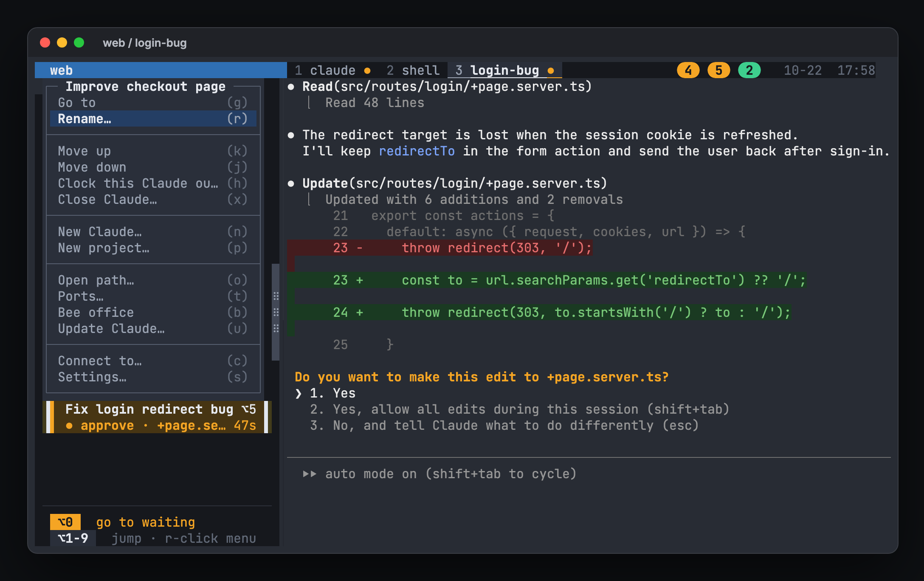This screenshot has width=924, height=581.
Task: Choose No, tell Claude what to do differently
Action: (x=504, y=426)
